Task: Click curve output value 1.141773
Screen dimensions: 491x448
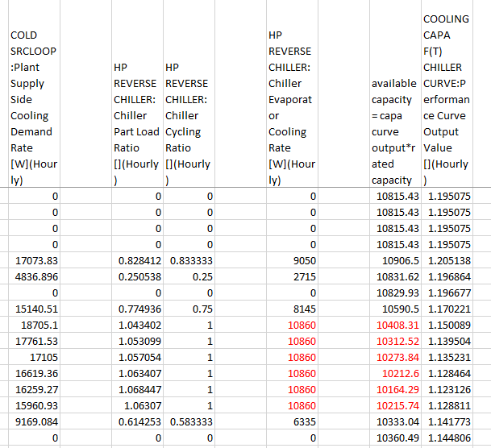Action: (x=447, y=421)
